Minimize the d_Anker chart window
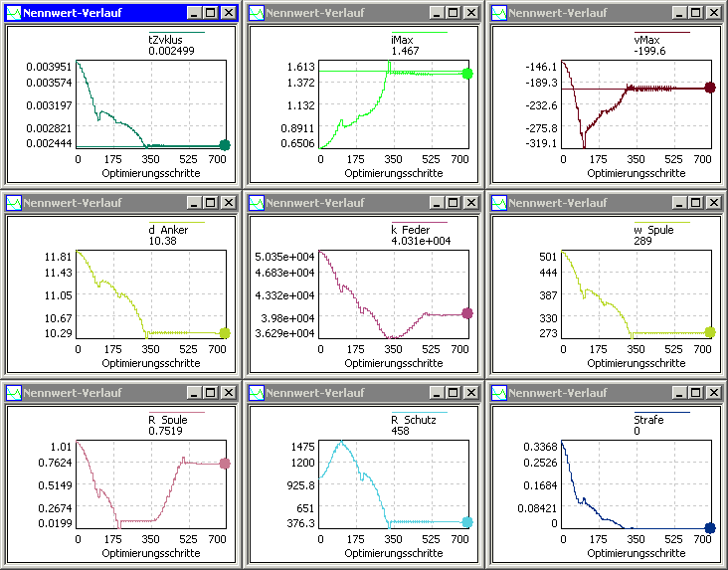The width and height of the screenshot is (728, 570). tap(193, 203)
